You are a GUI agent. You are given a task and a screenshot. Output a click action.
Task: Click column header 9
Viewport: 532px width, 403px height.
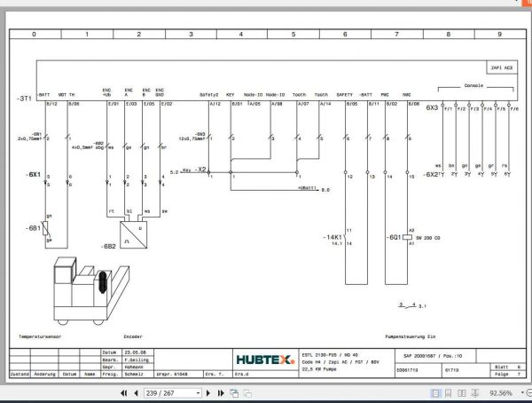pos(499,34)
